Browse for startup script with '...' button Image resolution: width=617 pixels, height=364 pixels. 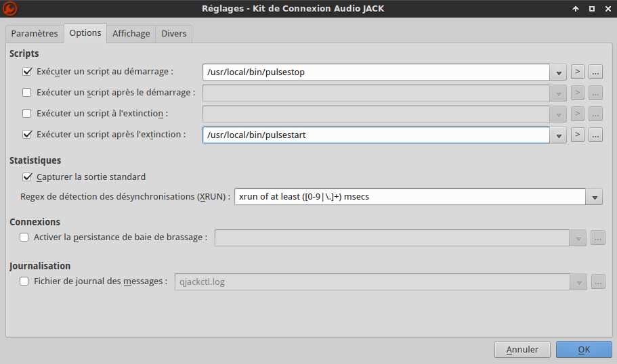595,72
